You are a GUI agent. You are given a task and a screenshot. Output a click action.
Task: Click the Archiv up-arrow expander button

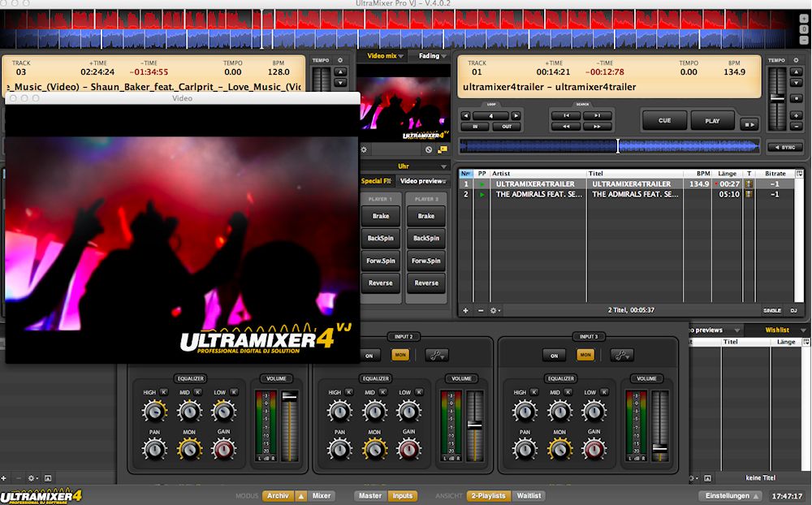click(301, 496)
